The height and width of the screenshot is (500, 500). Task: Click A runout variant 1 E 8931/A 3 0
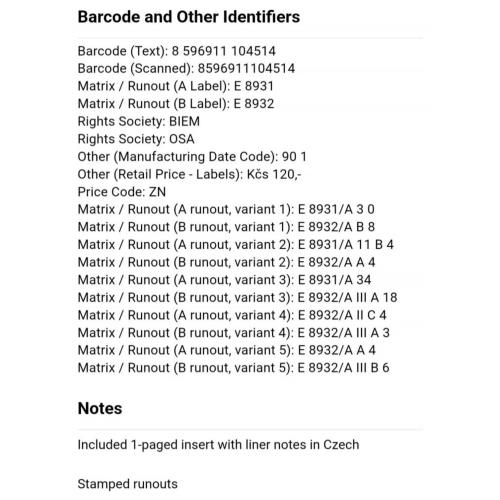click(x=226, y=209)
